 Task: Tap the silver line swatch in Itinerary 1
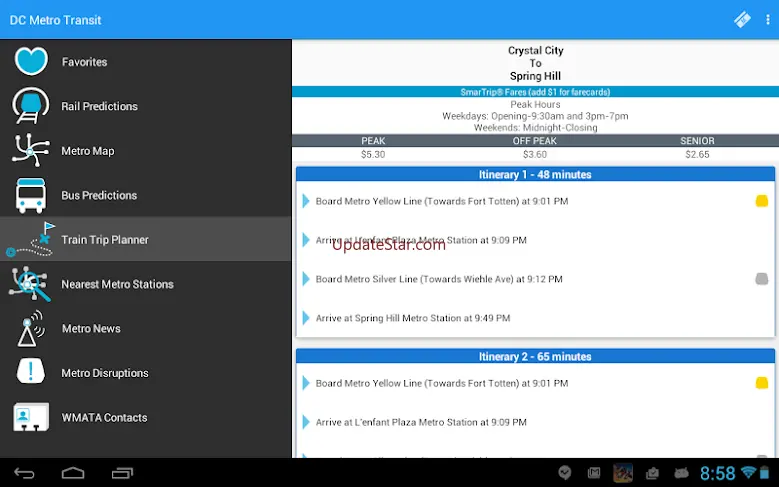762,279
